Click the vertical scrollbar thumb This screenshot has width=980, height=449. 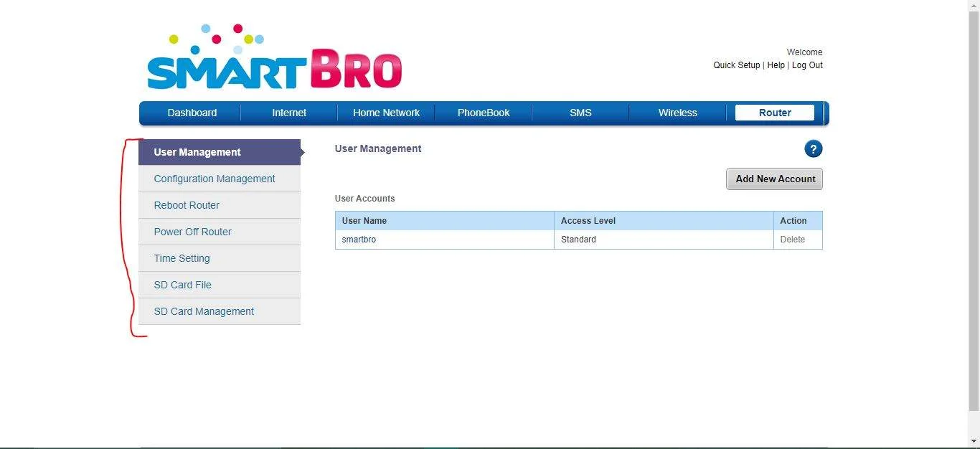point(974,212)
